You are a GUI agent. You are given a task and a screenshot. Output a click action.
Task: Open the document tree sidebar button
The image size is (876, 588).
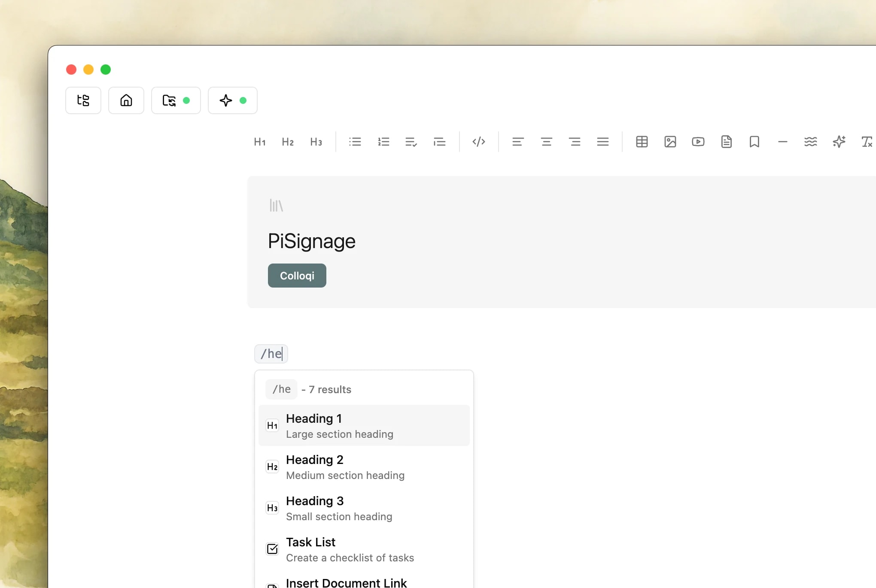pyautogui.click(x=83, y=100)
